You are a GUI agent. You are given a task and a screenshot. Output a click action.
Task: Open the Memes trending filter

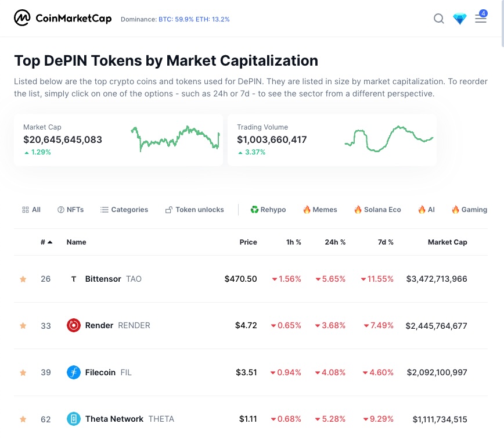coord(320,210)
